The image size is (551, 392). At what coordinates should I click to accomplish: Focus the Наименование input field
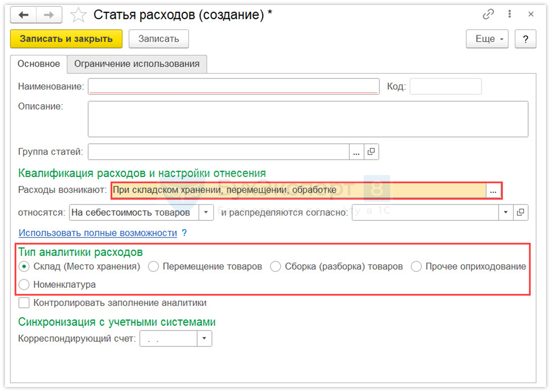(233, 86)
